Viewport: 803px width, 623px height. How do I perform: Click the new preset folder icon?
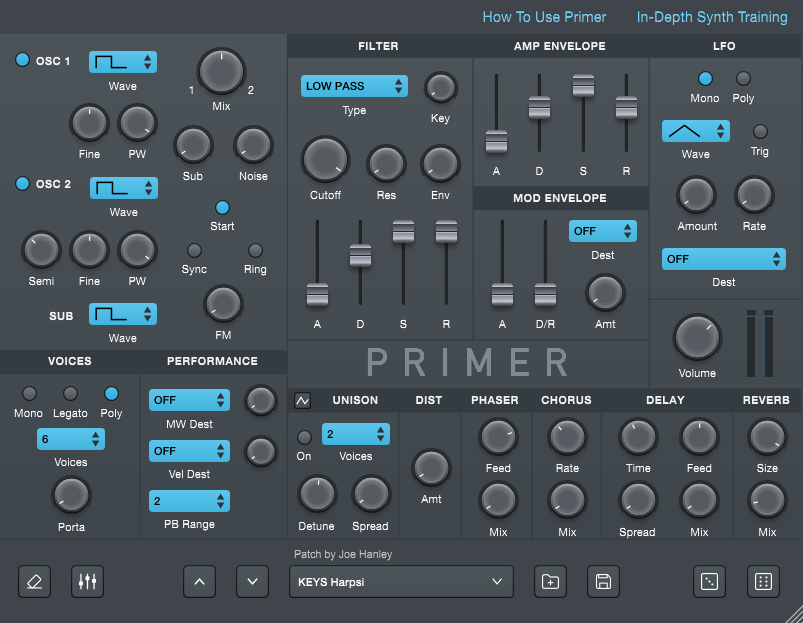tap(550, 581)
